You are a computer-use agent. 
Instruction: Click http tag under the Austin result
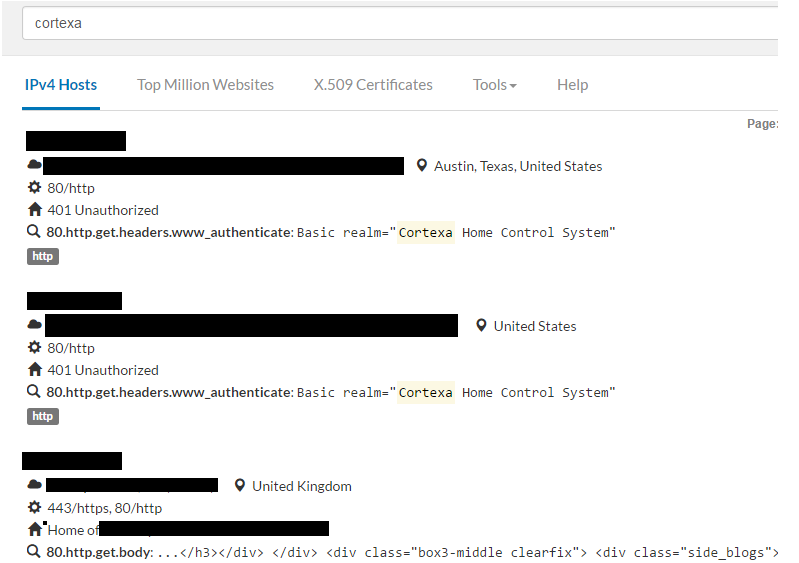pyautogui.click(x=43, y=256)
